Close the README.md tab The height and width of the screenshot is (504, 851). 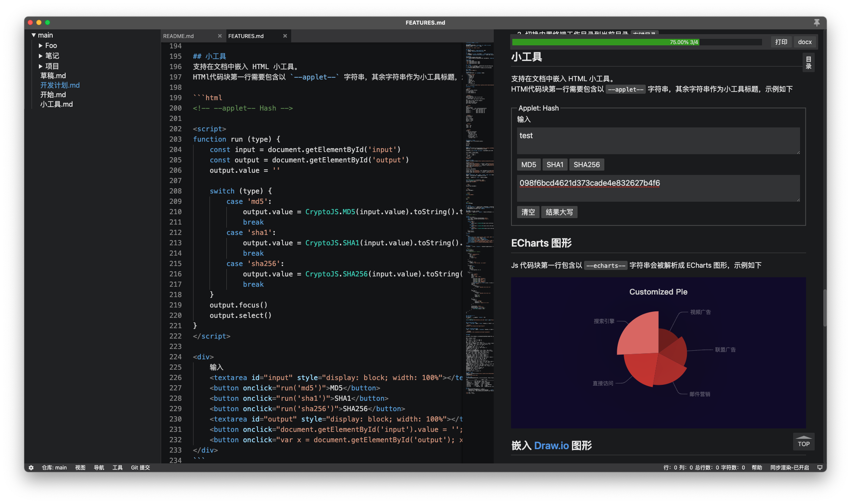coord(219,36)
